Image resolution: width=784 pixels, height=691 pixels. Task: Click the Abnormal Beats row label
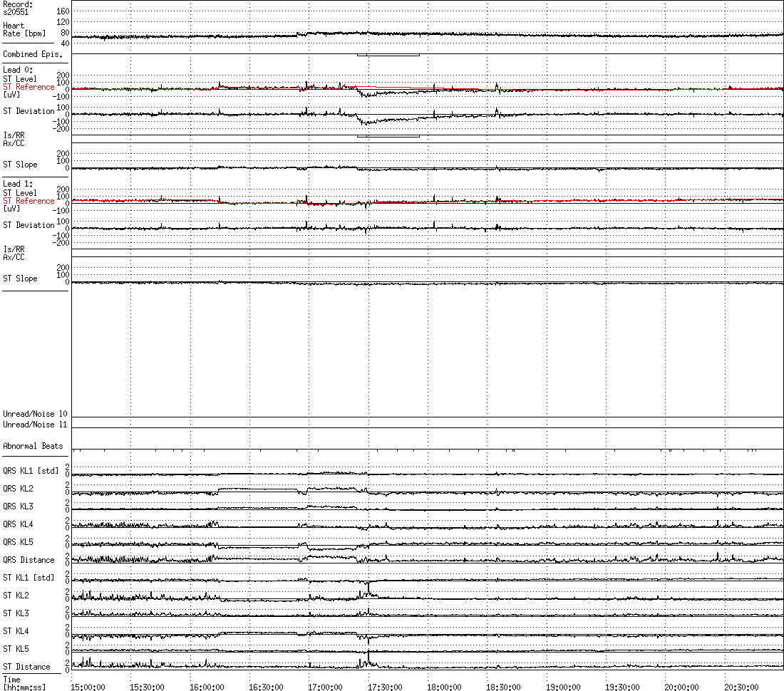pyautogui.click(x=33, y=446)
